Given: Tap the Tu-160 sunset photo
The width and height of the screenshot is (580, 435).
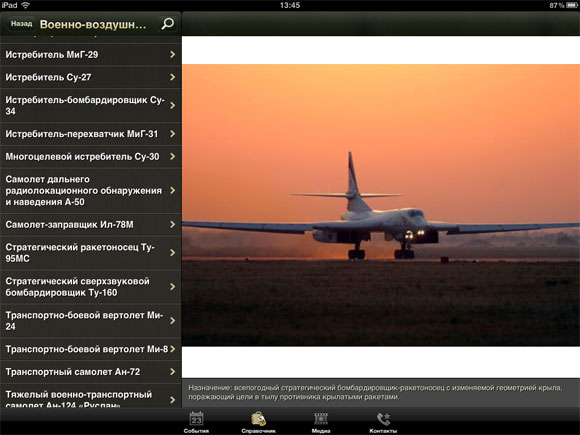Looking at the screenshot, I should tap(381, 205).
